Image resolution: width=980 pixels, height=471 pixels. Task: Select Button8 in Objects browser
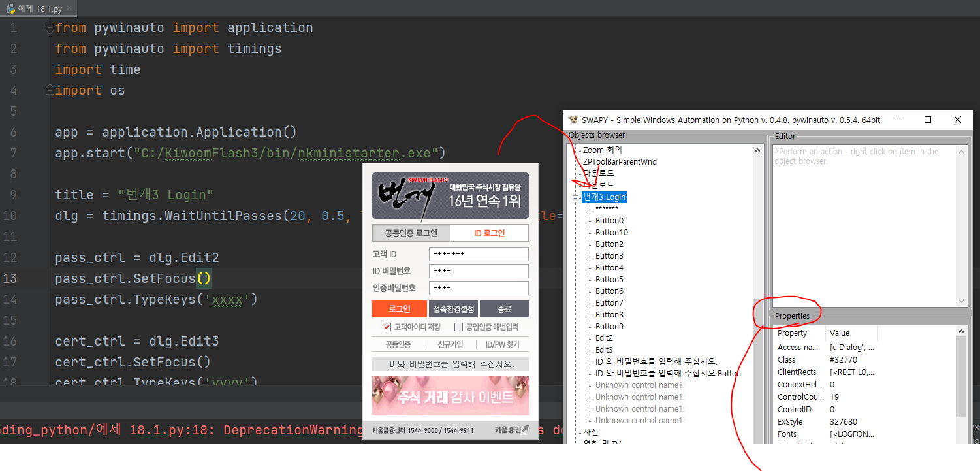click(609, 315)
